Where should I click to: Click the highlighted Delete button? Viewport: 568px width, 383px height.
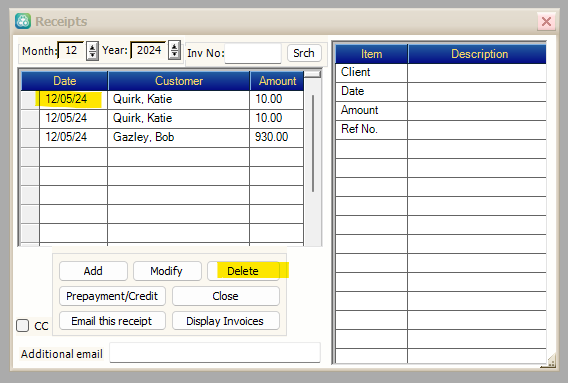[x=243, y=271]
